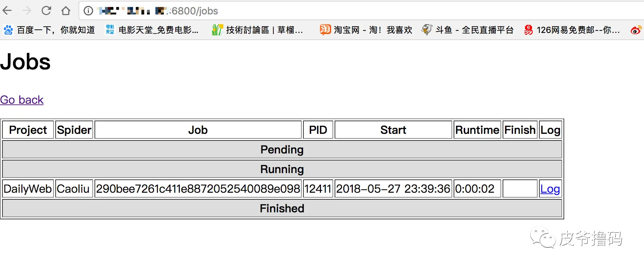Viewport: 644px width, 267px height.
Task: Open the 淘宝网 bookmark
Action: pos(366,30)
